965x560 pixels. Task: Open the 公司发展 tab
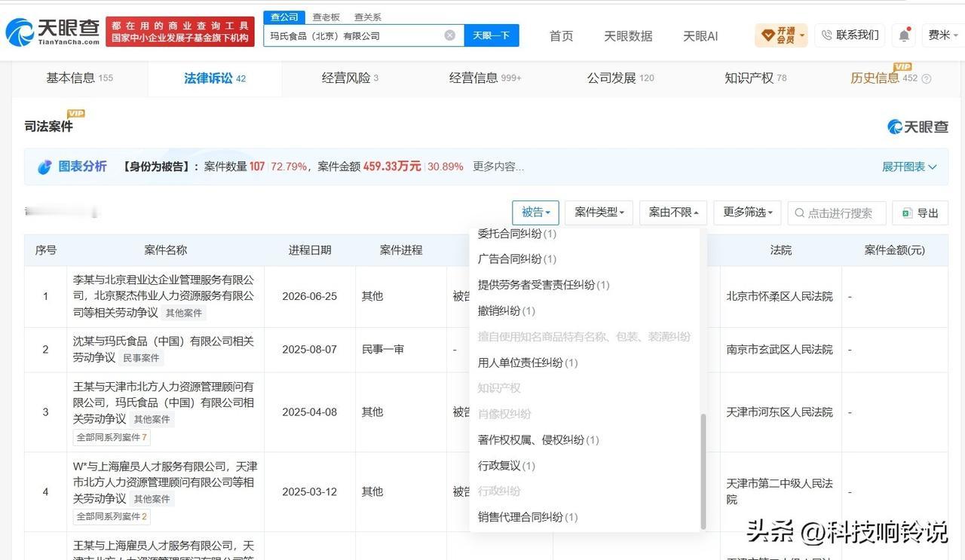point(620,78)
